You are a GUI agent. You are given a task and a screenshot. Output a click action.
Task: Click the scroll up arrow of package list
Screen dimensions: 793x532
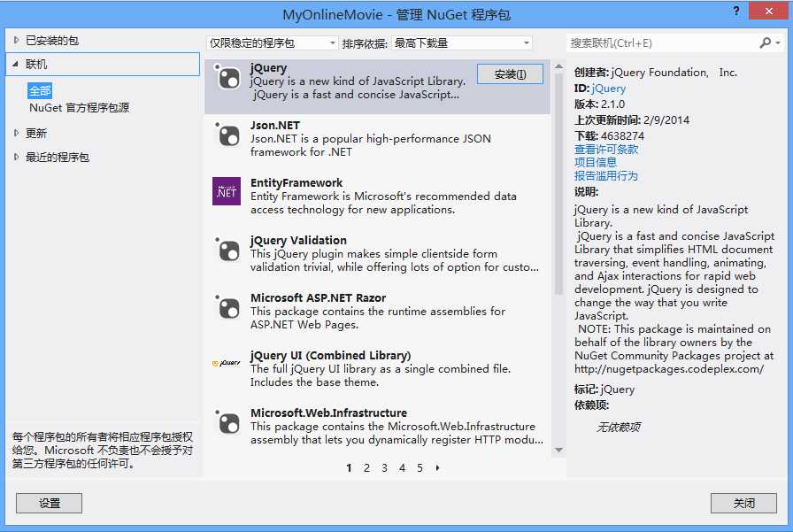point(558,66)
